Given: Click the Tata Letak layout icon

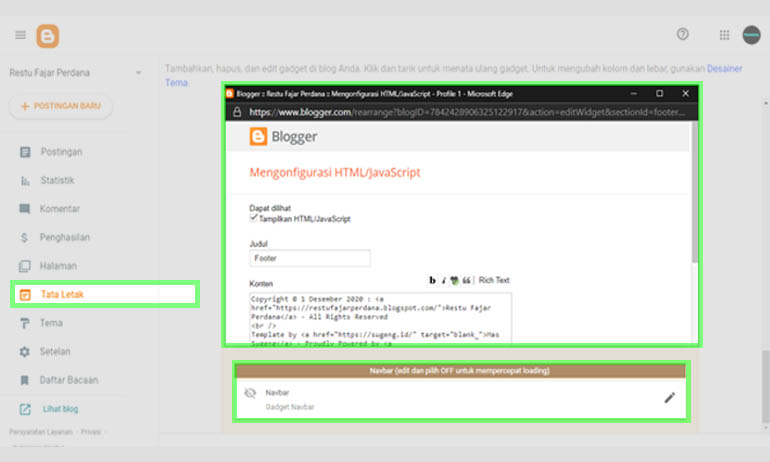Looking at the screenshot, I should 25,295.
